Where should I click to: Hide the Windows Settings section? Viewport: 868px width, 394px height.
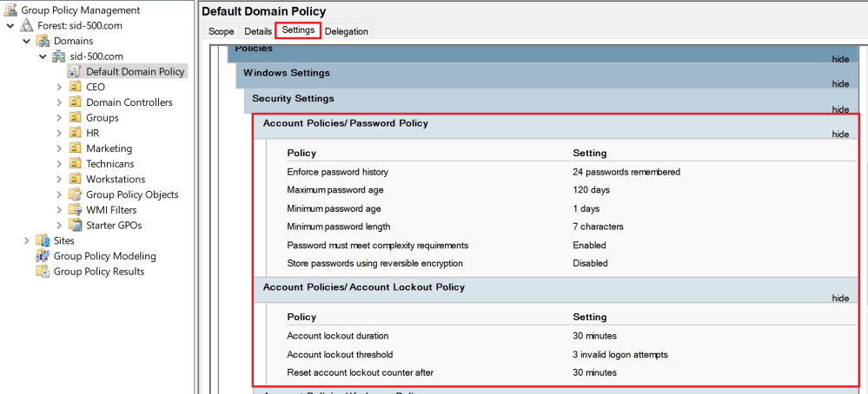(840, 84)
